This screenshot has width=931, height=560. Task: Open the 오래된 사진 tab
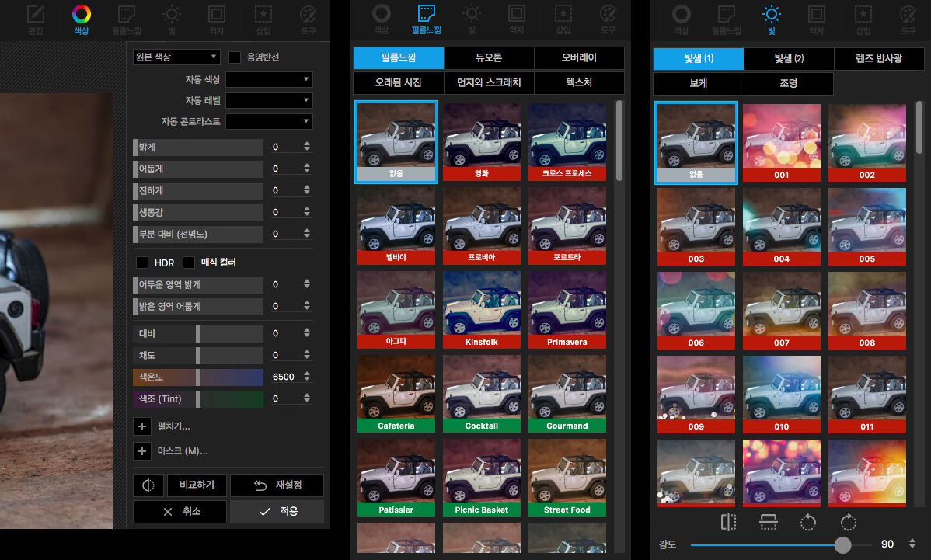tap(399, 82)
